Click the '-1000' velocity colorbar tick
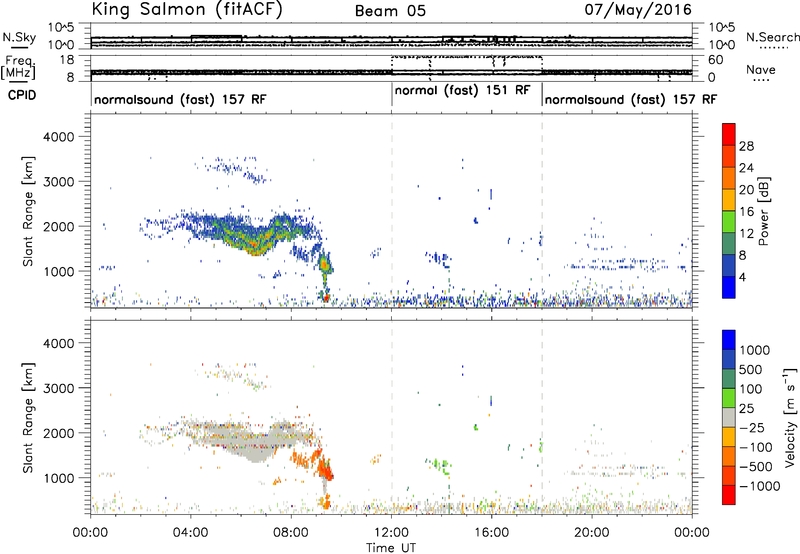The image size is (800, 554). pos(760,486)
